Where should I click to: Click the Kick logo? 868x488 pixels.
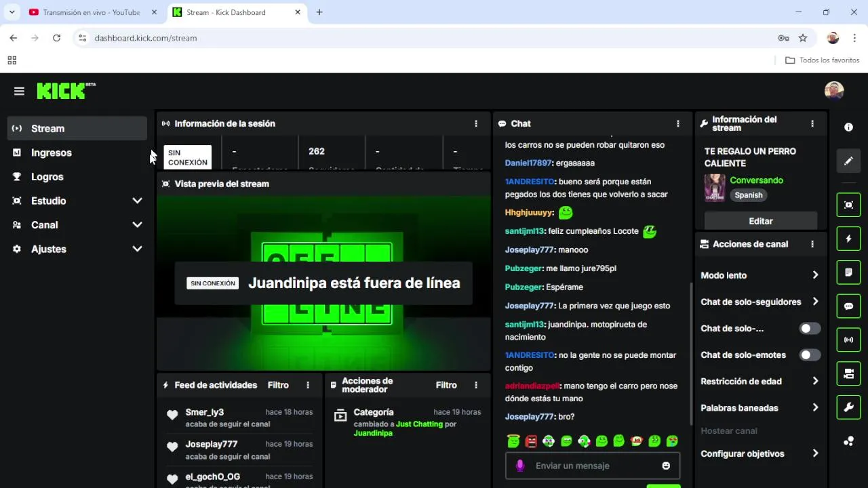pyautogui.click(x=66, y=91)
